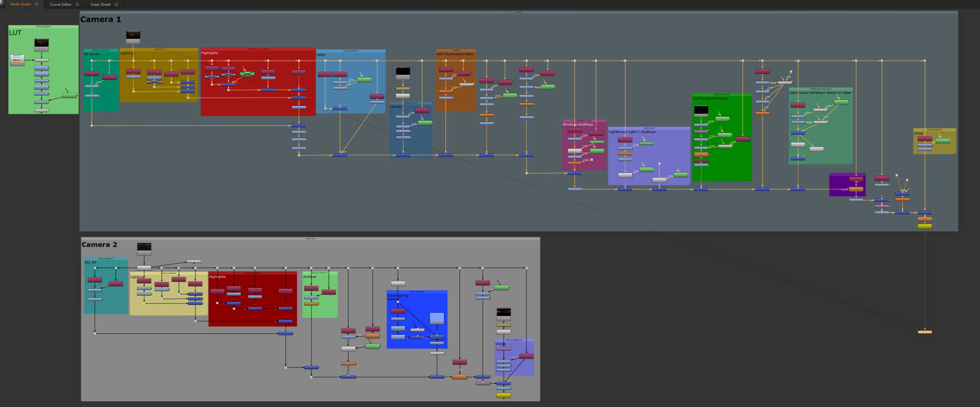Select the black thumbnail node in Lighthouse Reflection
980x407 pixels.
[x=701, y=111]
